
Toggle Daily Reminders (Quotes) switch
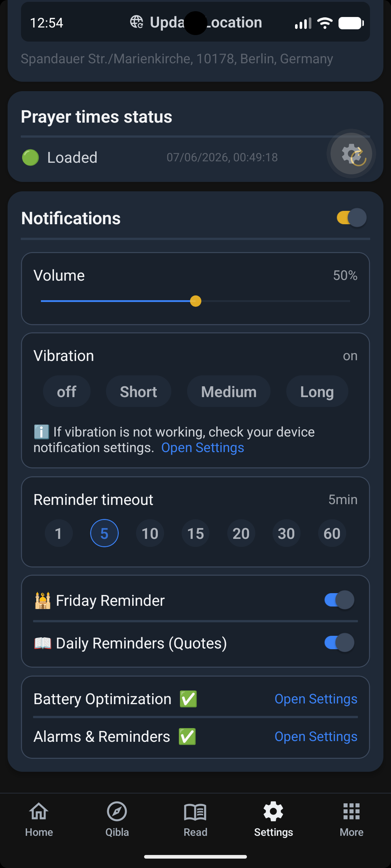(339, 643)
